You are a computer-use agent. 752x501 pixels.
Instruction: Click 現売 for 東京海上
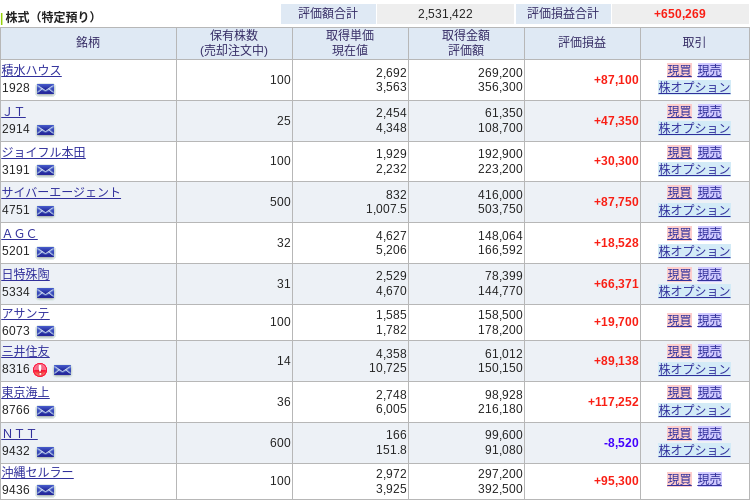tap(709, 393)
